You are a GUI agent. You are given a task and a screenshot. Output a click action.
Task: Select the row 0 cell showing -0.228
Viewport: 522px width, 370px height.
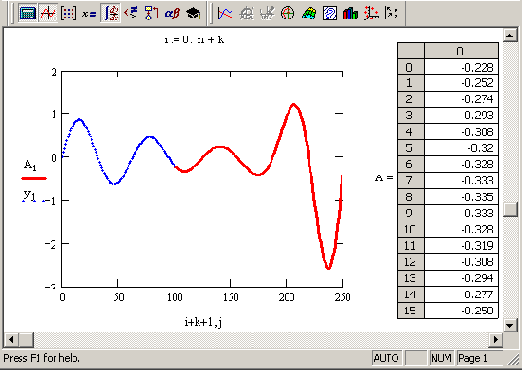[461, 67]
